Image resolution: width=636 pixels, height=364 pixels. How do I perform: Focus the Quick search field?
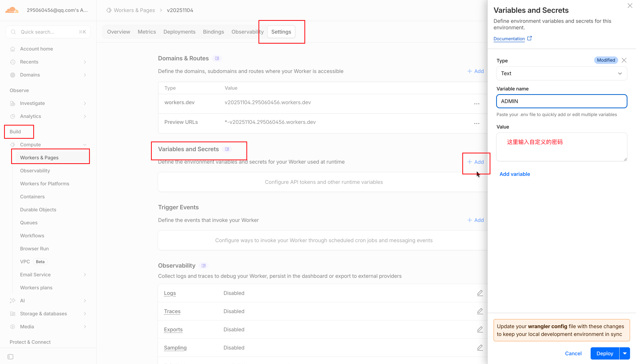(x=48, y=32)
